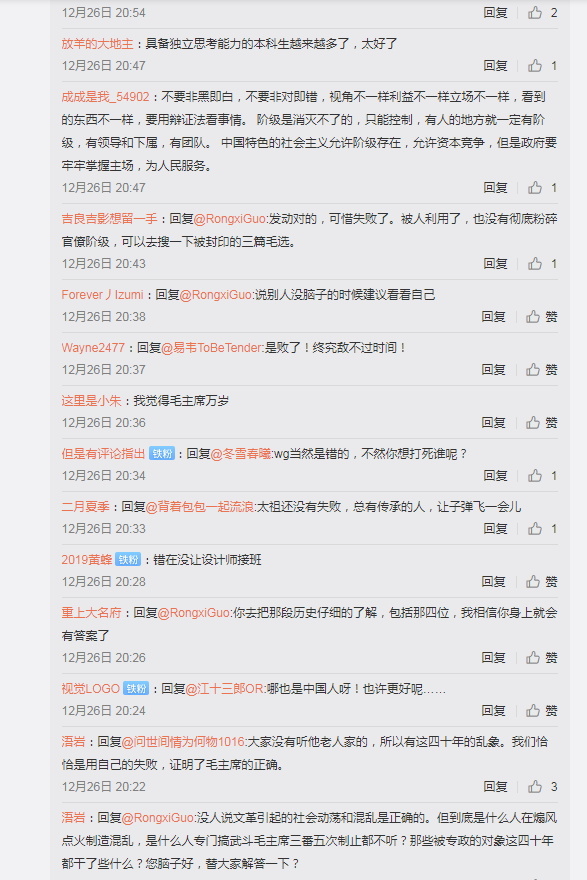Open the @易韦ToBeTender mention link
The height and width of the screenshot is (880, 587).
click(212, 348)
